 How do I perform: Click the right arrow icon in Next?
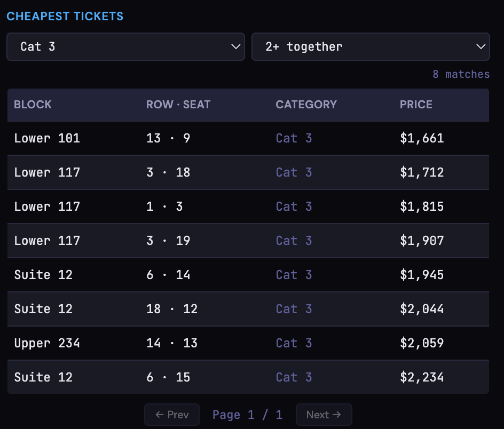[336, 415]
